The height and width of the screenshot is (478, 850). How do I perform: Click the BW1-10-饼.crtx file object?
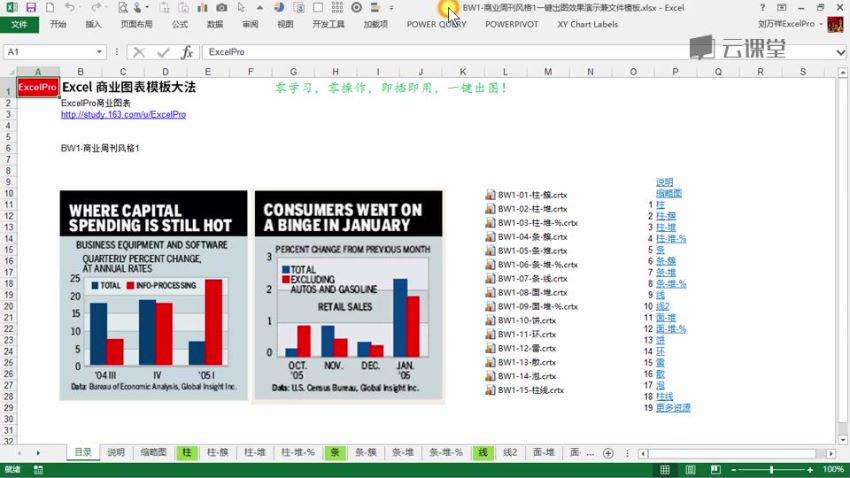coord(521,320)
